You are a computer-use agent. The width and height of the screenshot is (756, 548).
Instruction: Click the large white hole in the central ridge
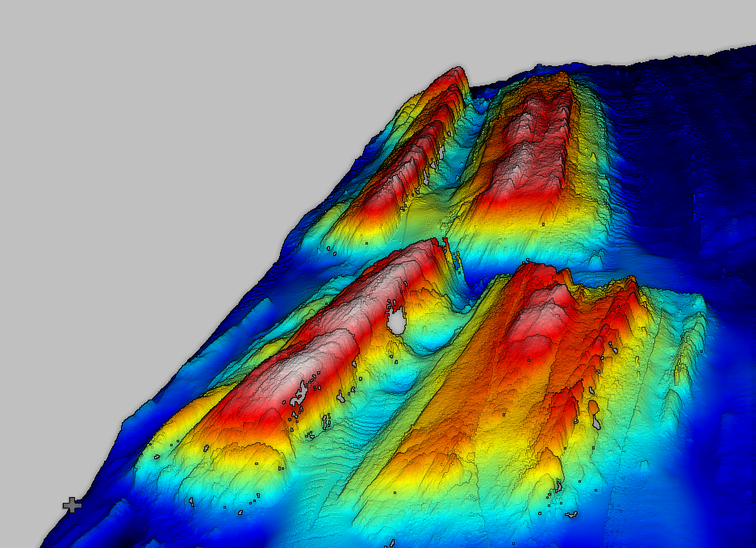pyautogui.click(x=396, y=322)
